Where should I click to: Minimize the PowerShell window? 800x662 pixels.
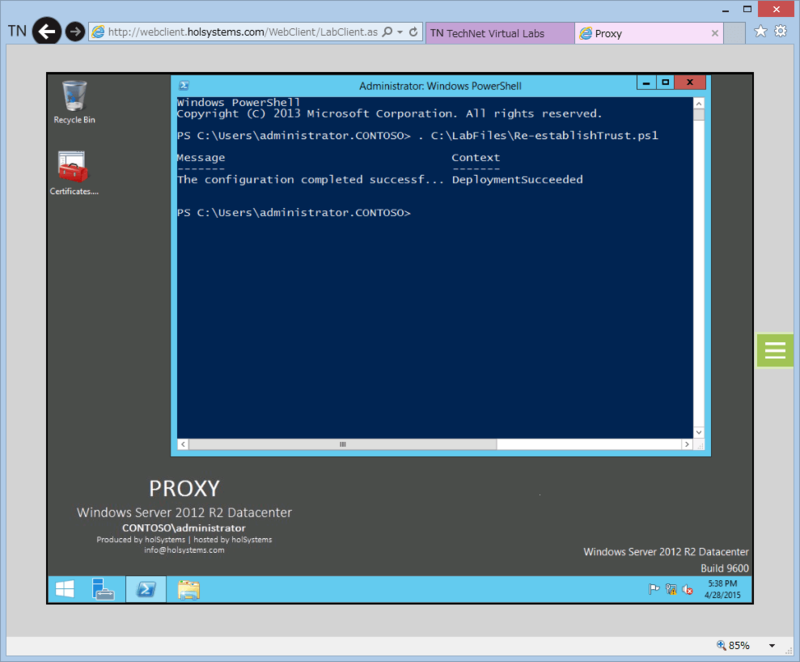click(646, 83)
